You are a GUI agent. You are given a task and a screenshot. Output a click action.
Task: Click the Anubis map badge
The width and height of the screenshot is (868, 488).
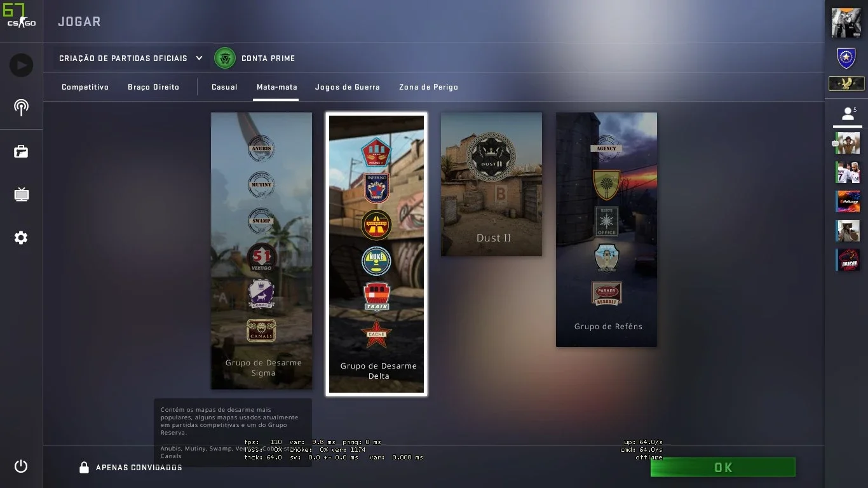point(261,149)
